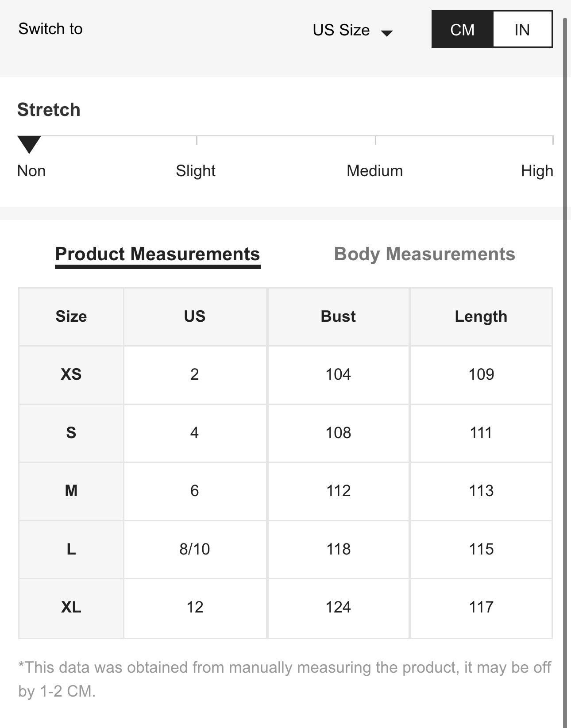The image size is (571, 728).
Task: Click the Slight stretch level label
Action: click(x=196, y=171)
